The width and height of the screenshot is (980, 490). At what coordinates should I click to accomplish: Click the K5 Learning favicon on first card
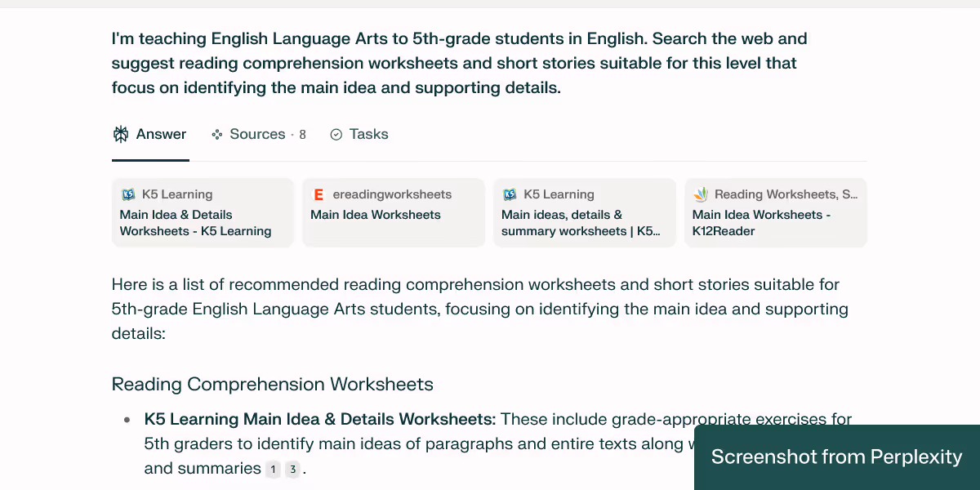click(128, 194)
